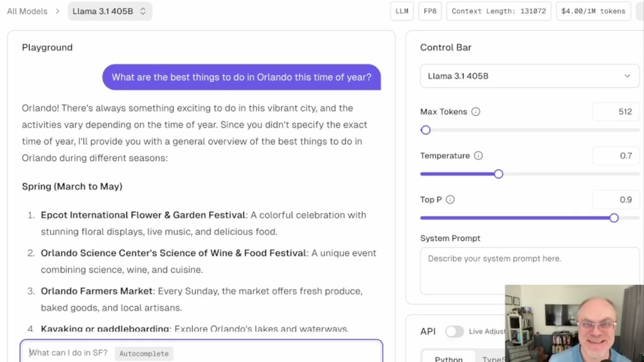Image resolution: width=644 pixels, height=362 pixels.
Task: Click the Playground panel heading
Action: pos(47,47)
